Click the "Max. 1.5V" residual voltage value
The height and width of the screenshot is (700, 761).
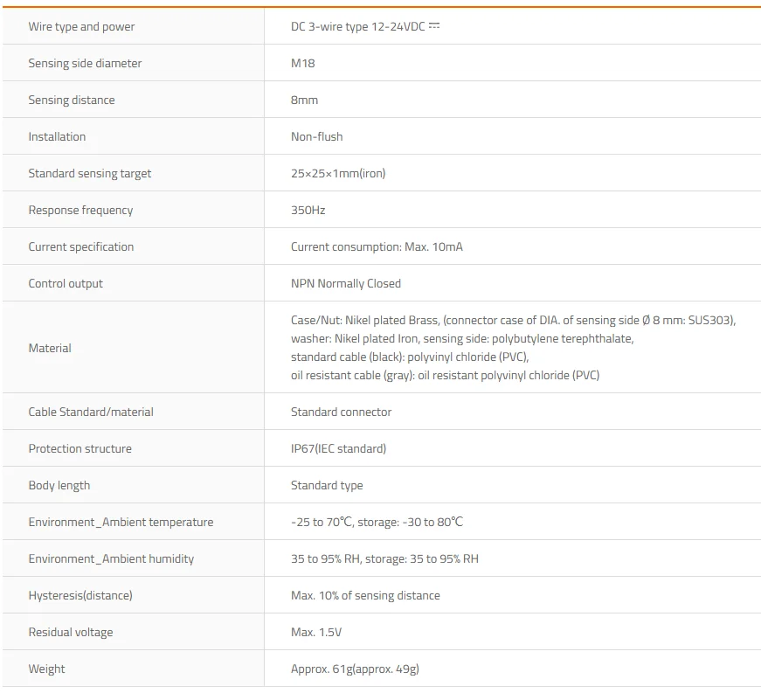pos(318,633)
